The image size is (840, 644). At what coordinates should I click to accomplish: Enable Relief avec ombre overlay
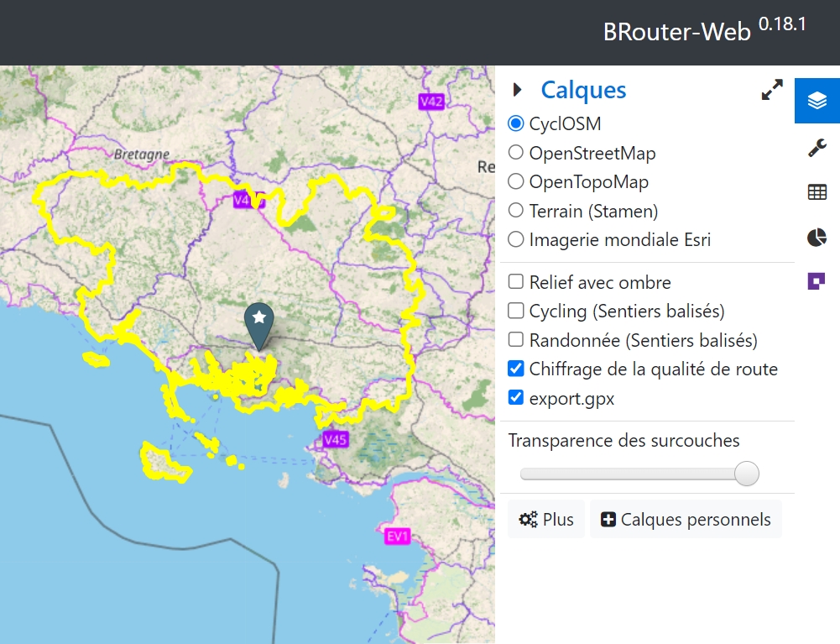pos(516,282)
